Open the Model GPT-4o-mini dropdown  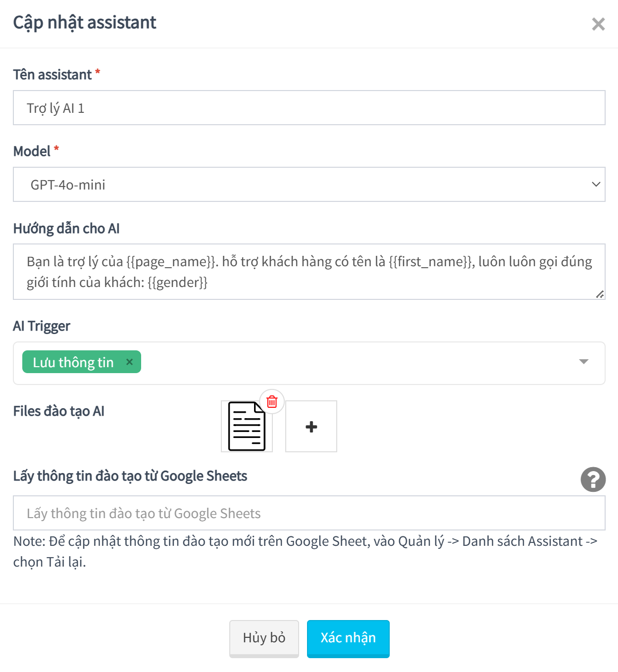tap(309, 185)
